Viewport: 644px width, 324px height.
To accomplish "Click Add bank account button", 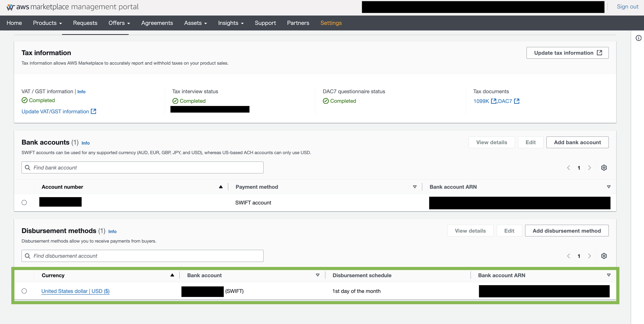I will pyautogui.click(x=577, y=142).
